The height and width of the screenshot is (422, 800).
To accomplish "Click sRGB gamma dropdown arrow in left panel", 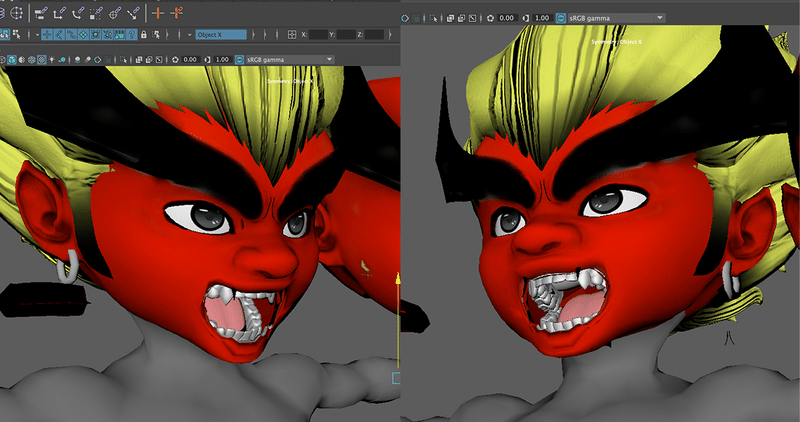I will click(329, 60).
